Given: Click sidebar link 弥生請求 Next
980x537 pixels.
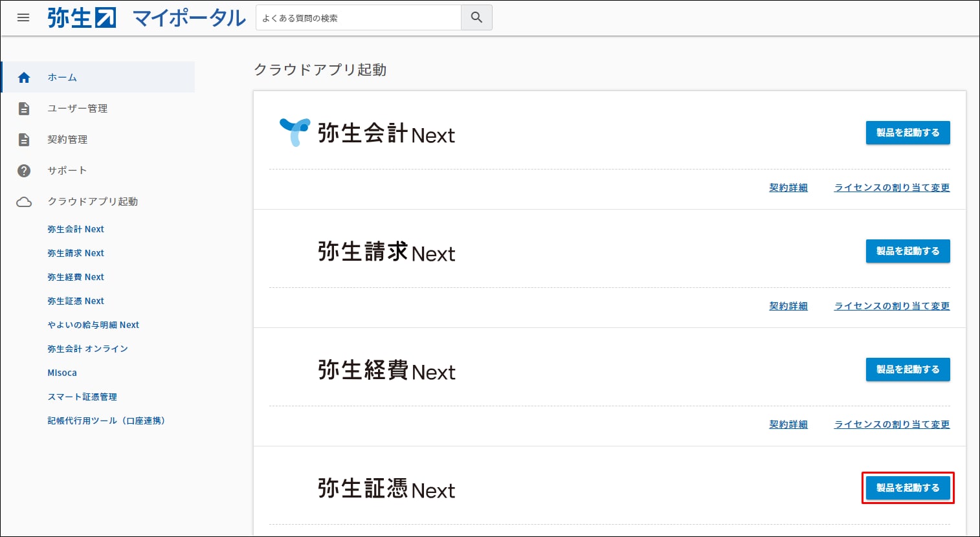Looking at the screenshot, I should 76,253.
